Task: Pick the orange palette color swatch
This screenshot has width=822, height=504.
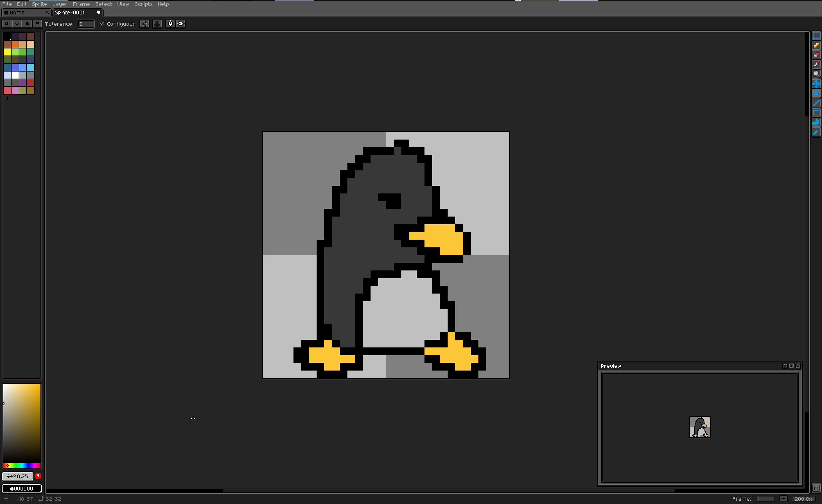Action: [15, 44]
